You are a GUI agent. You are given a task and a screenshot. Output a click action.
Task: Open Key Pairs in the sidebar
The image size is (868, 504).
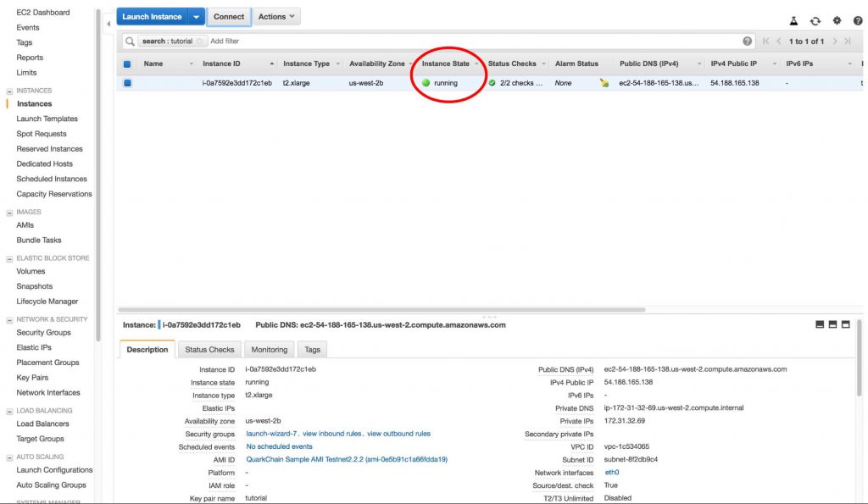pos(32,377)
